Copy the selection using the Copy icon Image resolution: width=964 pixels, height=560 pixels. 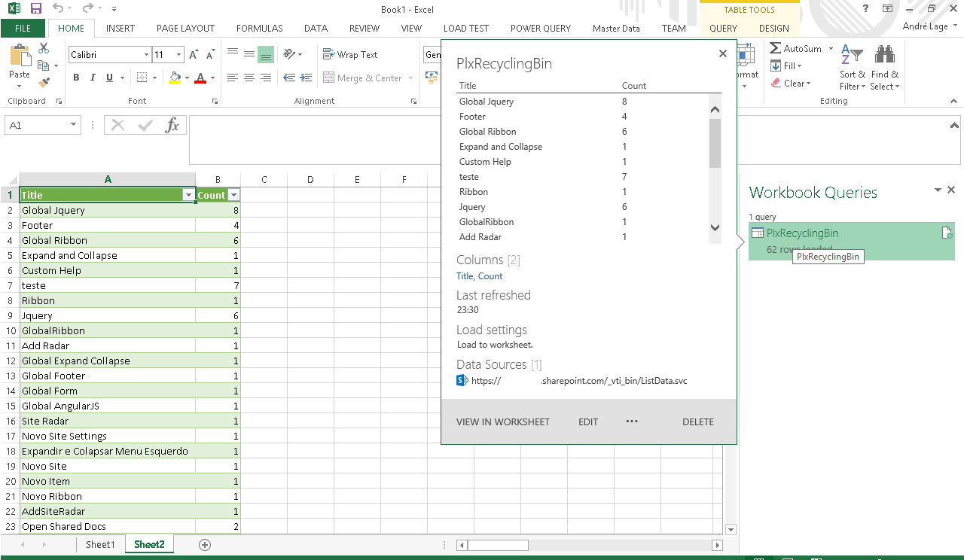(x=44, y=65)
